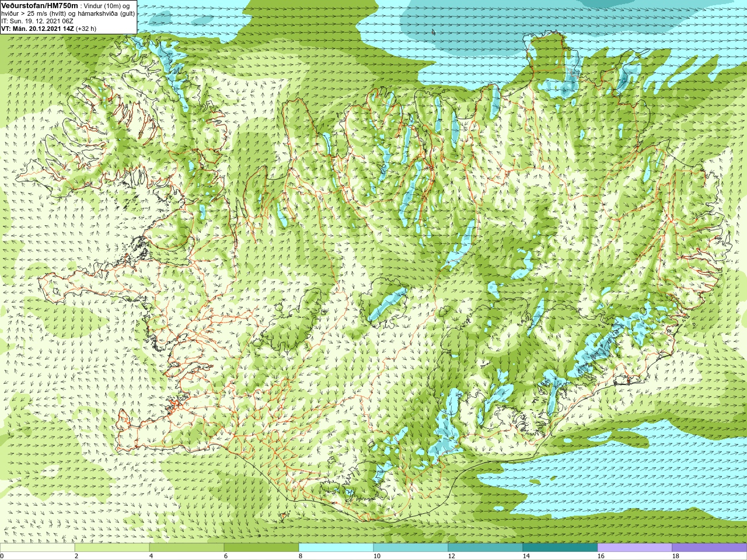This screenshot has width=747, height=560.
Task: Click the 'Vindur (10m) og' label
Action: pyautogui.click(x=107, y=6)
